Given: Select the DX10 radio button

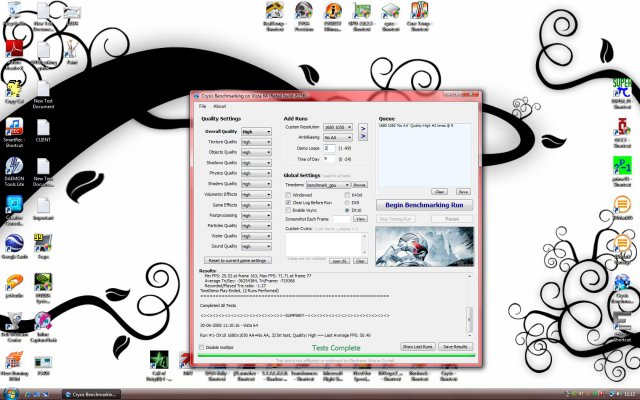Looking at the screenshot, I should click(x=347, y=210).
